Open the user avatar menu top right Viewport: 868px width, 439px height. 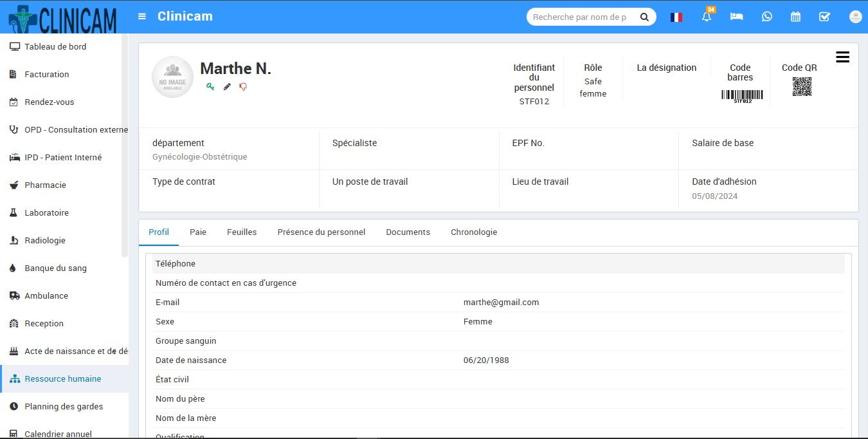854,17
